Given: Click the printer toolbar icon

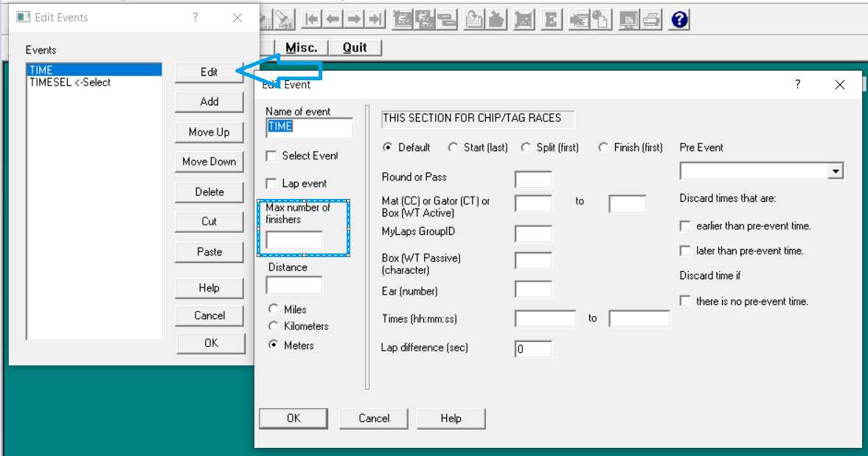Looking at the screenshot, I should pyautogui.click(x=651, y=20).
